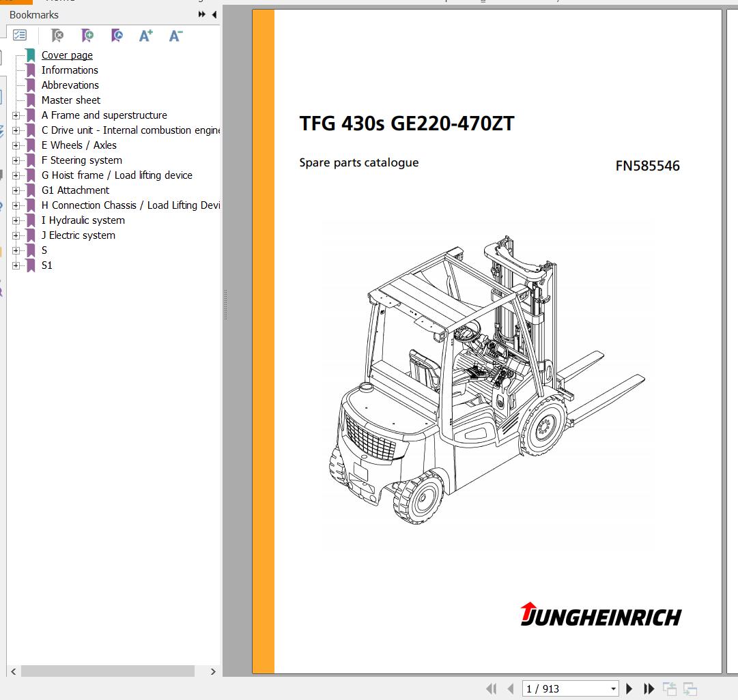This screenshot has width=738, height=700.
Task: Increase bookmark font size with A+
Action: tap(146, 35)
